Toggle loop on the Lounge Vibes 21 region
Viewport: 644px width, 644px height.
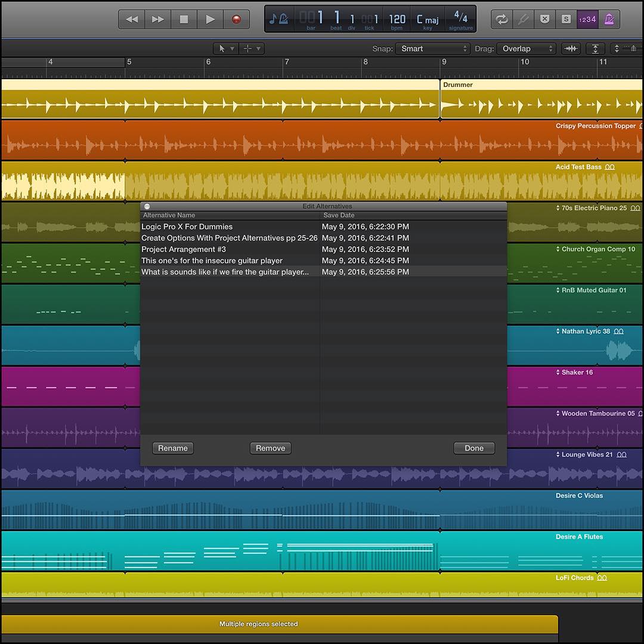(622, 454)
